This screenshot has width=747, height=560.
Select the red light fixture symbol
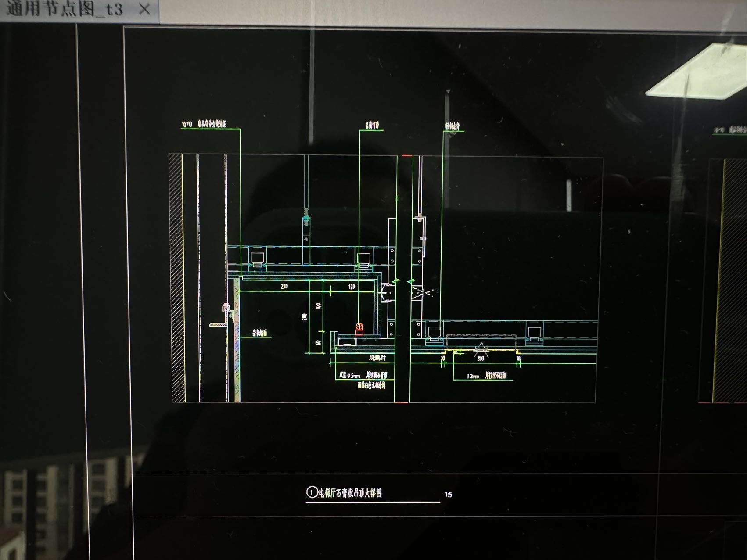[x=359, y=329]
